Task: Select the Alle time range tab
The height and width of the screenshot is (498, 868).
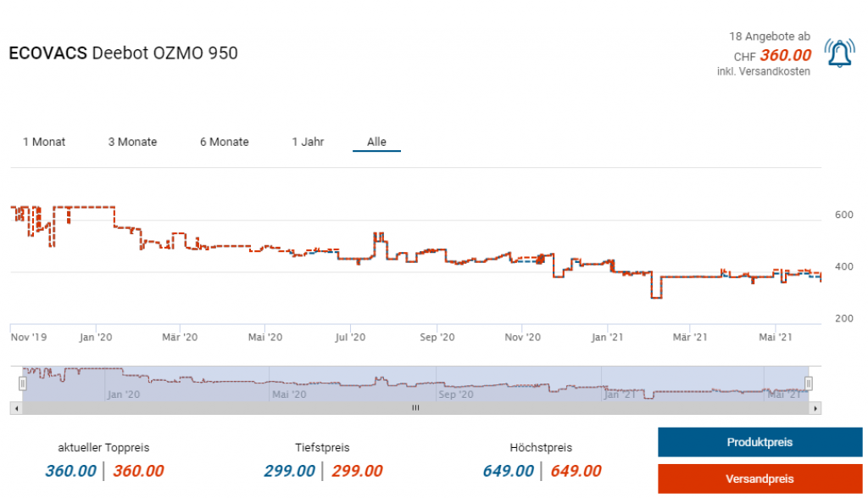Action: [376, 142]
